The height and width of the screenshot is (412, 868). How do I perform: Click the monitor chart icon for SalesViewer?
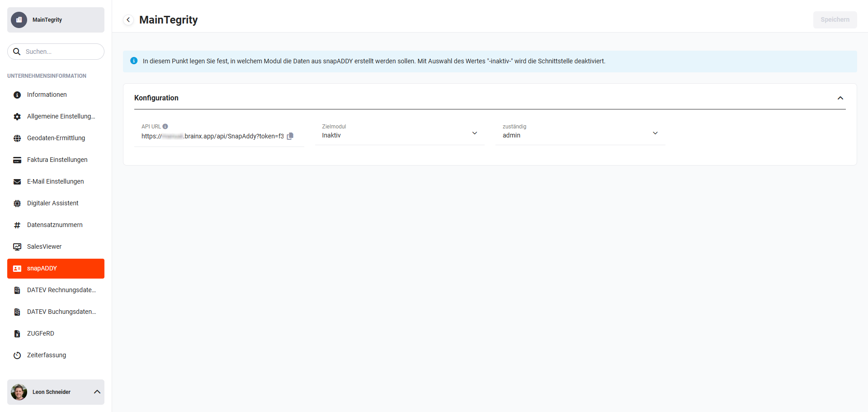tap(17, 247)
